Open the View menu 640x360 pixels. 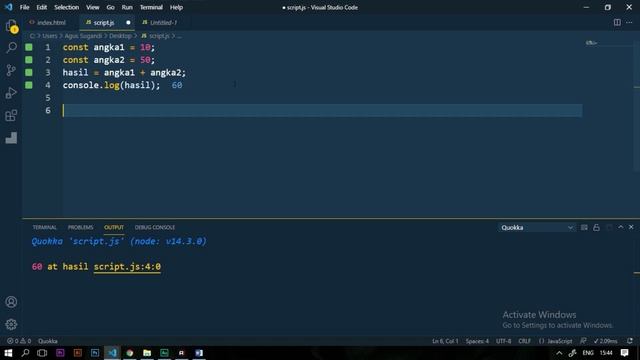point(93,7)
